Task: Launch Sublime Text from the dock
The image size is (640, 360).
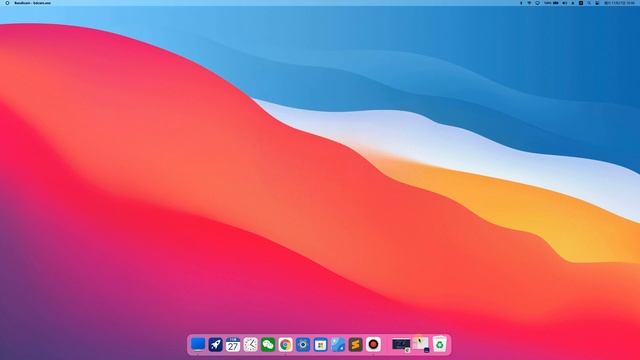Action: [356, 344]
